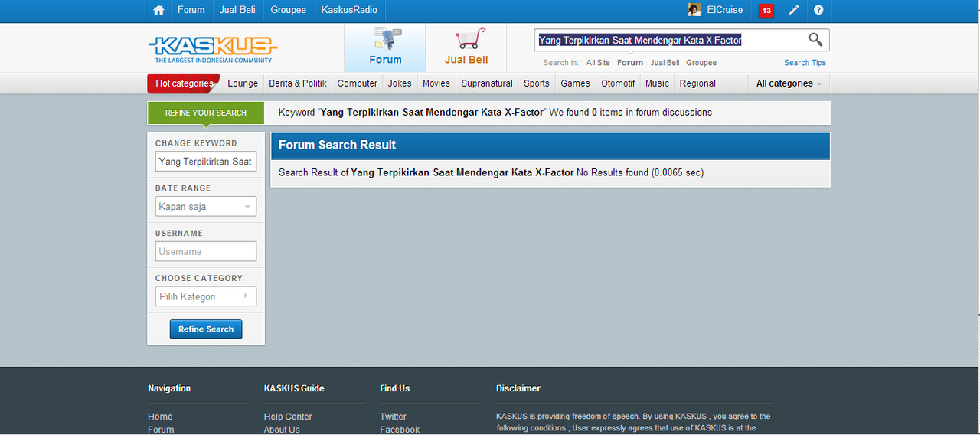
Task: Click the main search text field
Action: coord(670,40)
